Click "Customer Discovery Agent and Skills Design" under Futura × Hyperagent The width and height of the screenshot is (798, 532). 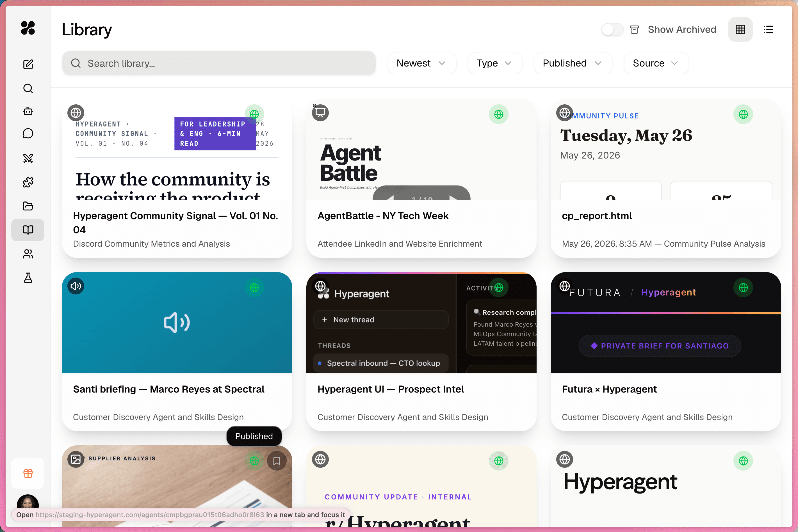[647, 417]
